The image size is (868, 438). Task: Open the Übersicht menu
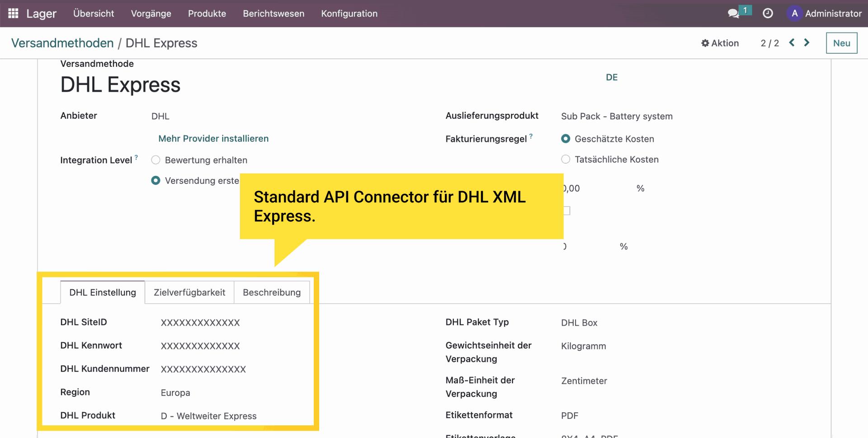pyautogui.click(x=94, y=14)
